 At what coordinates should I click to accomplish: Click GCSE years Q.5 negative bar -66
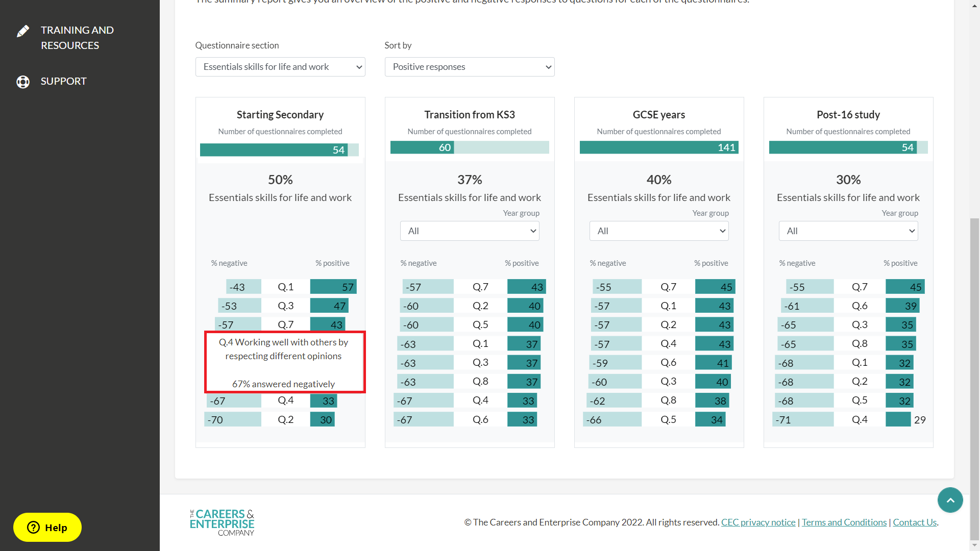coord(612,419)
